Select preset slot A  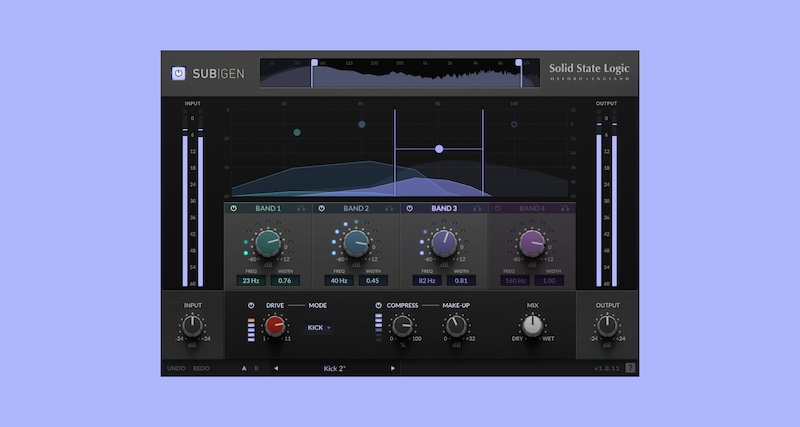click(244, 368)
